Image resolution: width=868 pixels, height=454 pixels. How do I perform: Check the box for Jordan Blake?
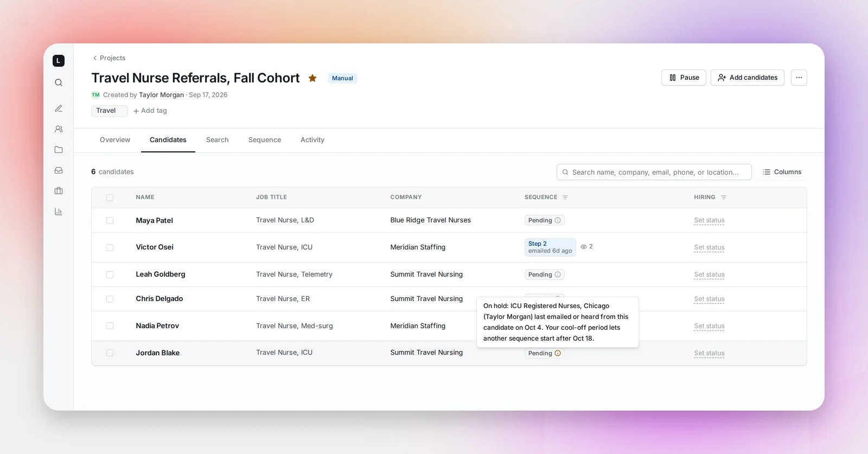110,353
